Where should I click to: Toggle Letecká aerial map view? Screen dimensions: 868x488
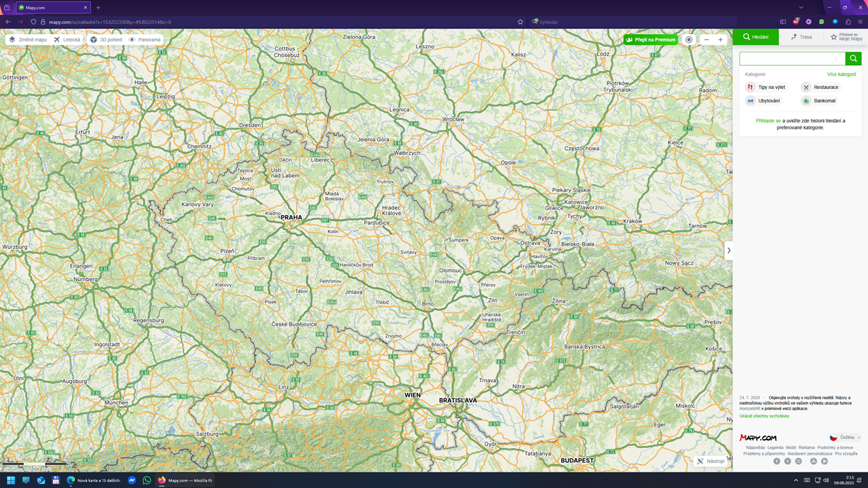pyautogui.click(x=67, y=40)
